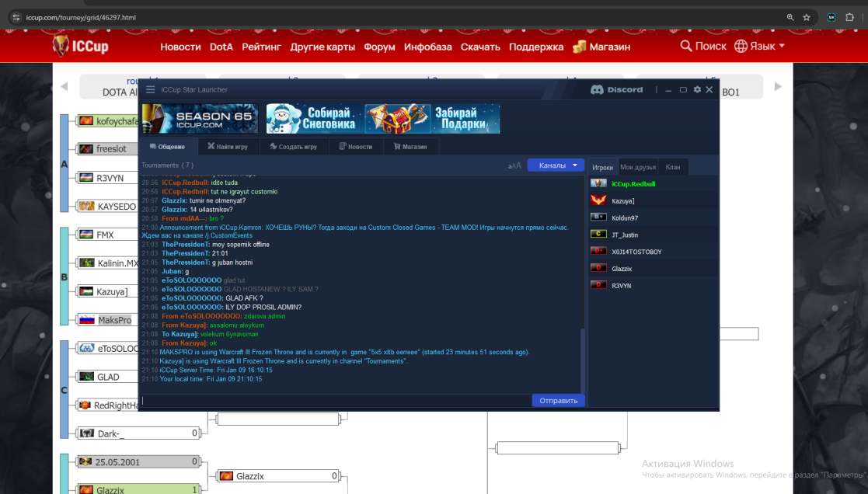
Task: Open the Создать игру tab
Action: click(x=294, y=147)
